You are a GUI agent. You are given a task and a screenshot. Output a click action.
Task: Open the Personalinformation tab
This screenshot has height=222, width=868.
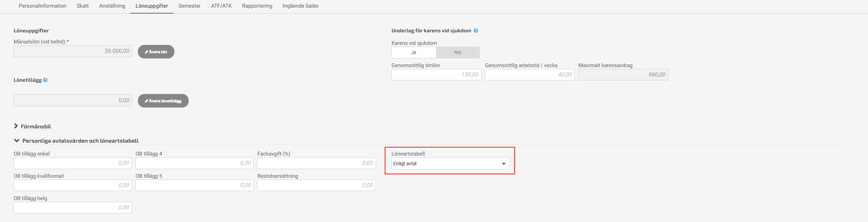[42, 6]
